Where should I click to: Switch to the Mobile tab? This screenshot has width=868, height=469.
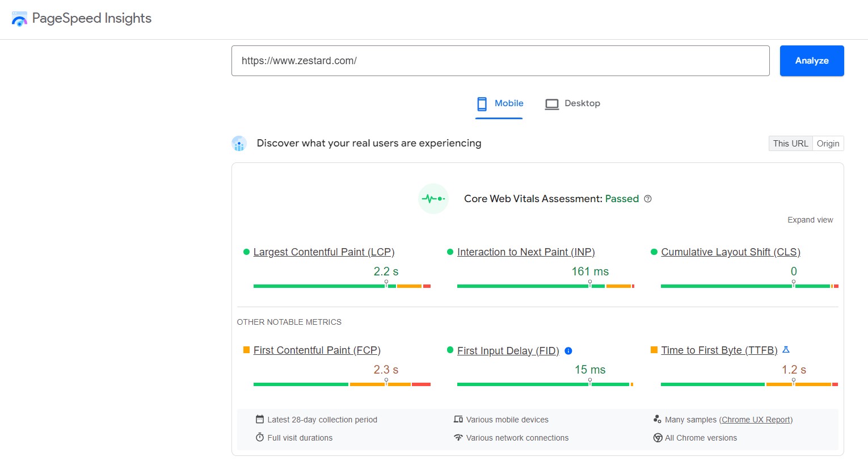point(499,104)
